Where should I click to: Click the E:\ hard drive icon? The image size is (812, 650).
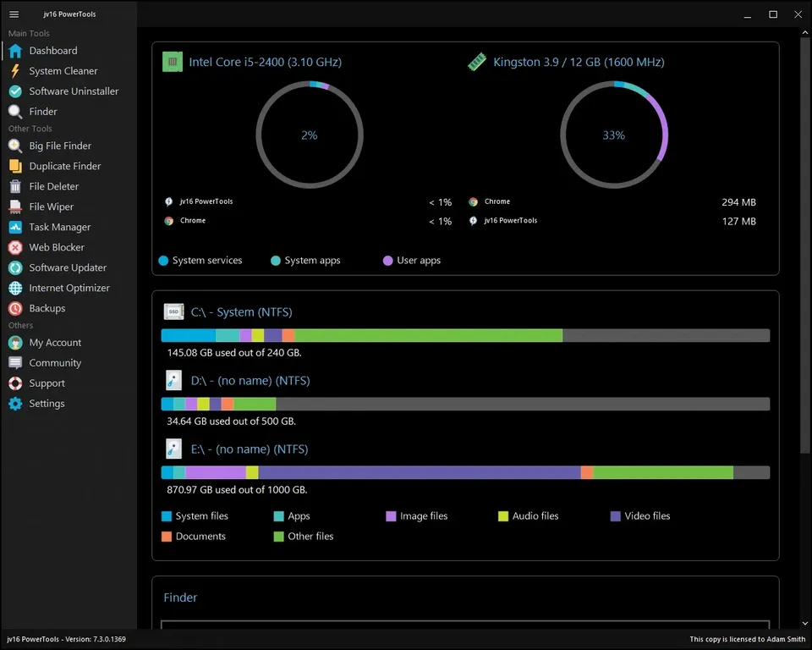tap(173, 449)
